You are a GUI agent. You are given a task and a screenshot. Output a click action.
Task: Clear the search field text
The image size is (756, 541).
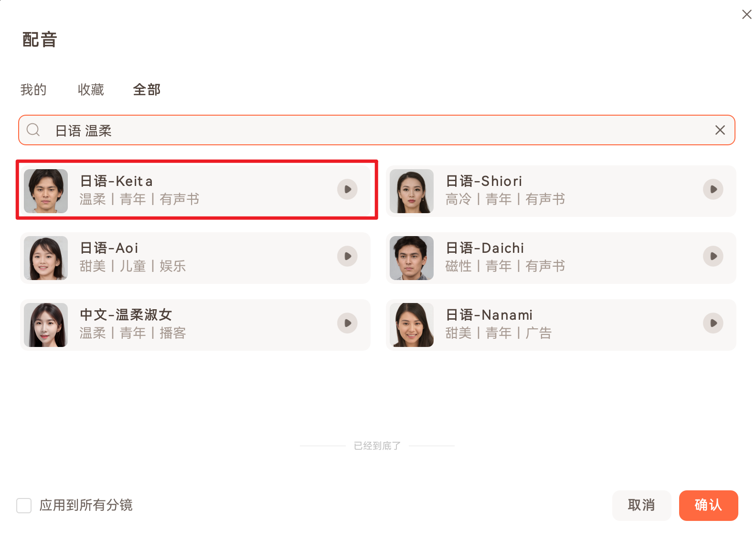720,130
